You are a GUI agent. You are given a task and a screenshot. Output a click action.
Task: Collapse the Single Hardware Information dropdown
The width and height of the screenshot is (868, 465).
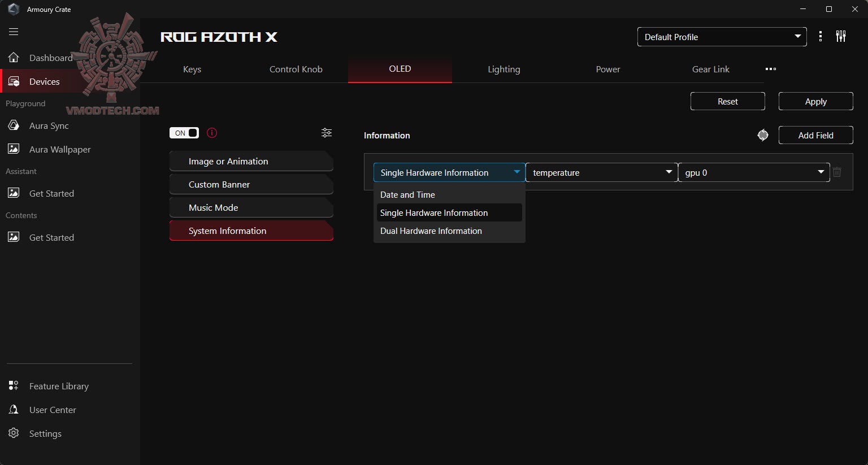449,172
